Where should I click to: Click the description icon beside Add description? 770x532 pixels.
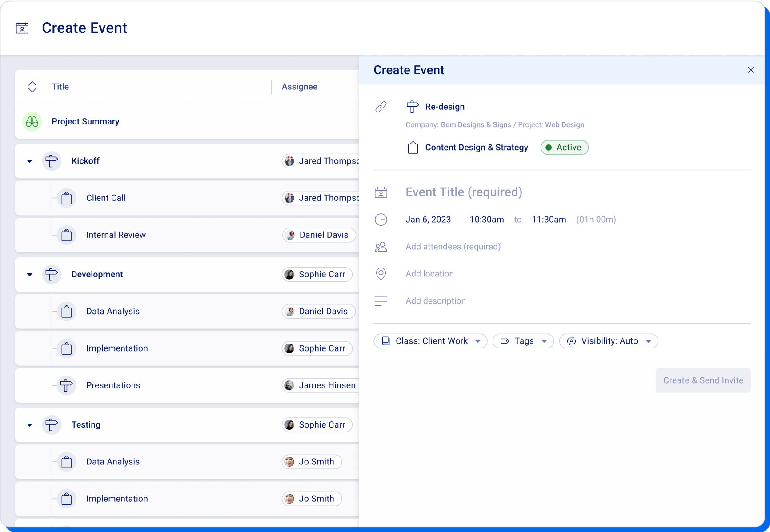[381, 301]
